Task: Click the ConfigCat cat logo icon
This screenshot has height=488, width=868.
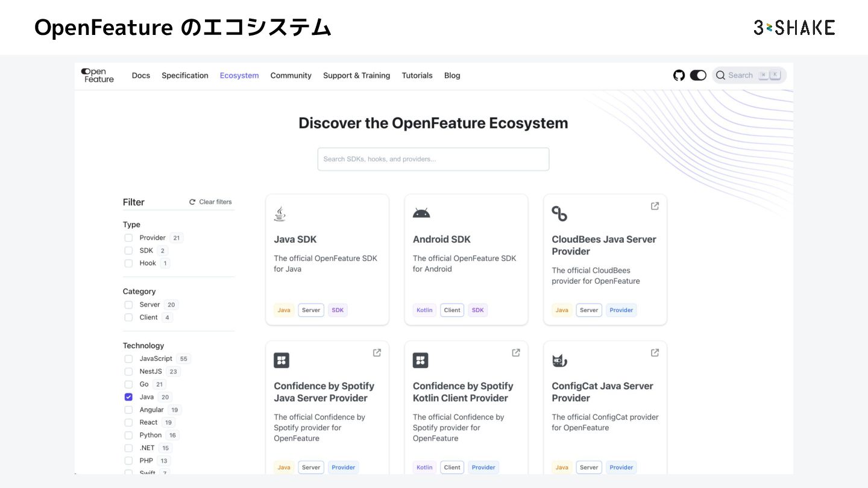Action: point(559,360)
